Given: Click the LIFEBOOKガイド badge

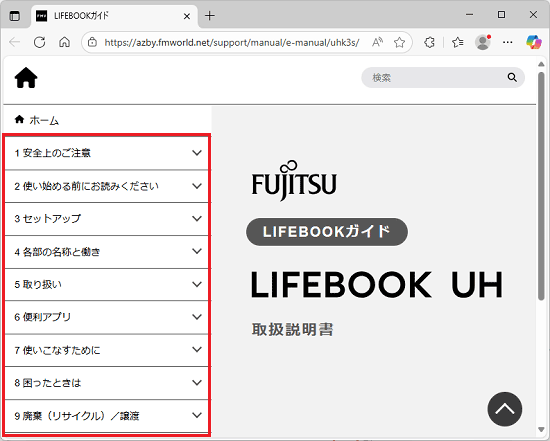Looking at the screenshot, I should [327, 232].
